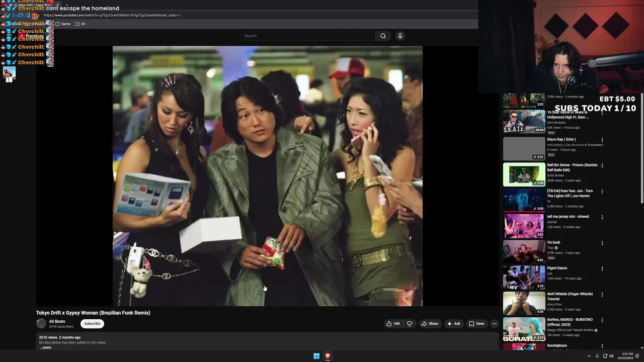
Task: Open Wolf Whistle Tutorial thumbnail
Action: tap(524, 303)
